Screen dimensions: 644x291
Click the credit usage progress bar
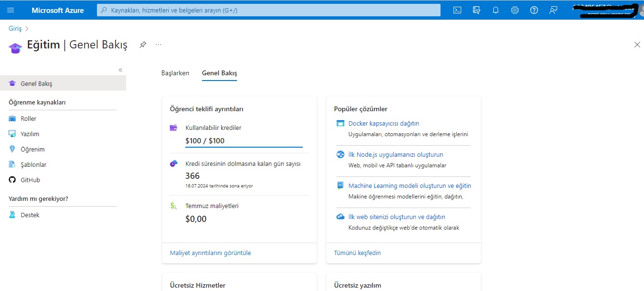point(244,147)
